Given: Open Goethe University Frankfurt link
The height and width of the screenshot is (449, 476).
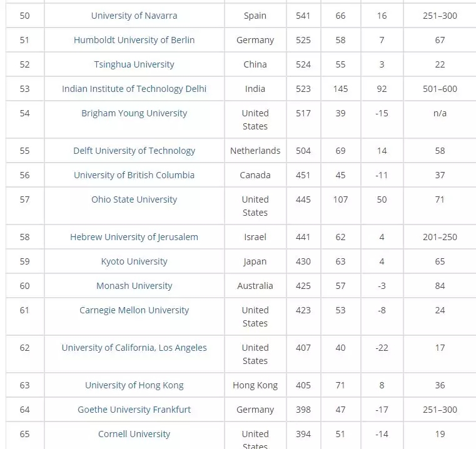Looking at the screenshot, I should point(134,410).
